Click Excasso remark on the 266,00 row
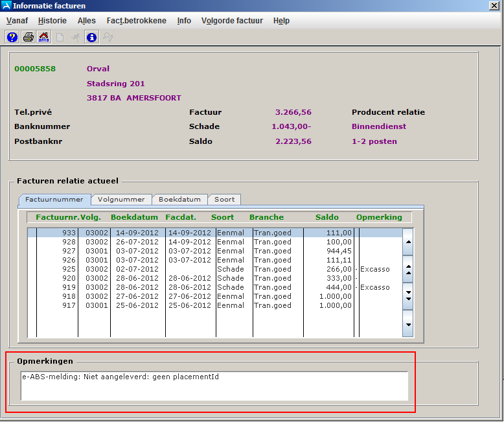The image size is (504, 422). pyautogui.click(x=375, y=269)
